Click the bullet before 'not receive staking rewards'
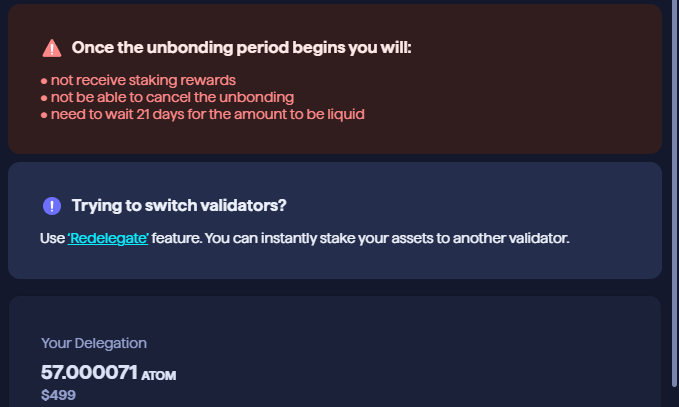679x407 pixels. click(44, 81)
